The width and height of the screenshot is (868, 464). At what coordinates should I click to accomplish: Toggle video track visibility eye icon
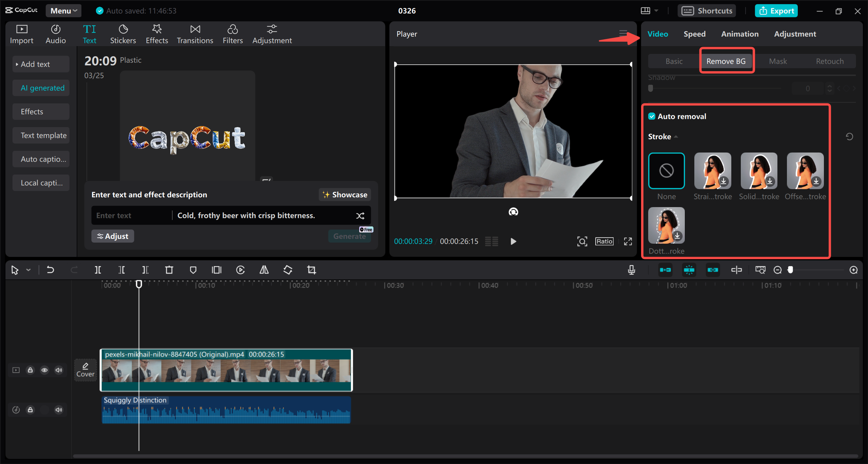pyautogui.click(x=44, y=370)
